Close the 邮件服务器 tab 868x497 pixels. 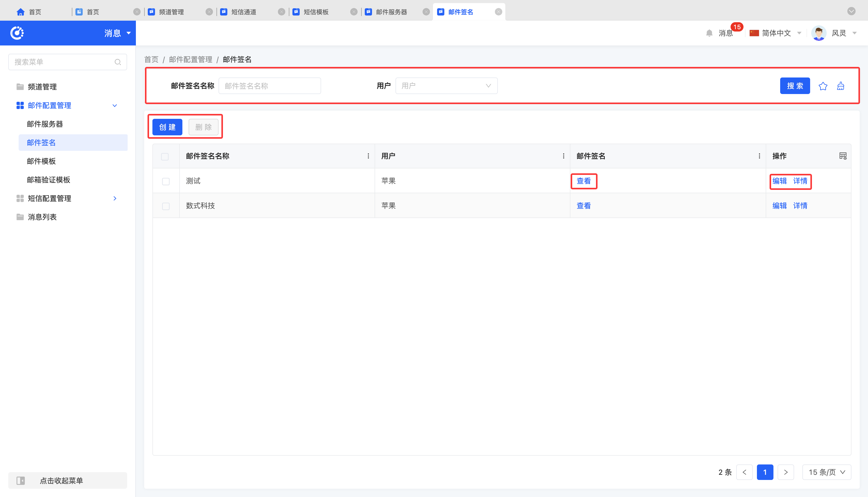[x=426, y=12]
